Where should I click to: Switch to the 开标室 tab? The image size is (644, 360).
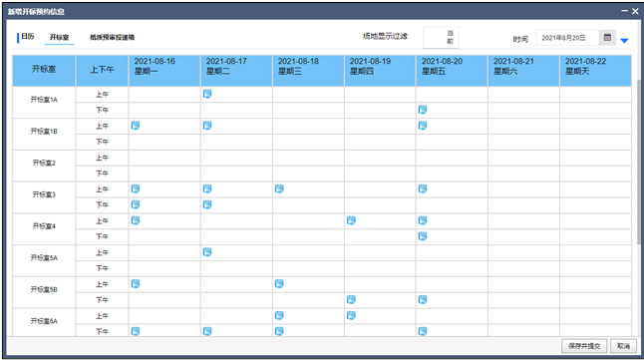click(59, 38)
